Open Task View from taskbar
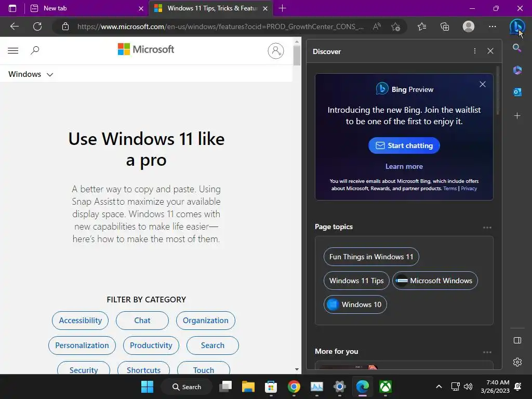Screen dimensions: 532x399 click(225, 387)
